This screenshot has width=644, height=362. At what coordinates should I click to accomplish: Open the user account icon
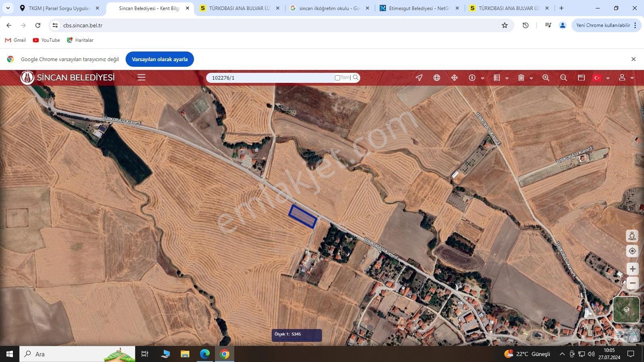pos(622,77)
